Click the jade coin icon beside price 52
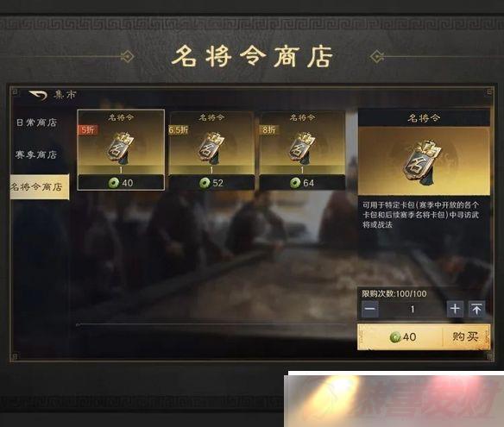The height and width of the screenshot is (427, 504). [205, 183]
